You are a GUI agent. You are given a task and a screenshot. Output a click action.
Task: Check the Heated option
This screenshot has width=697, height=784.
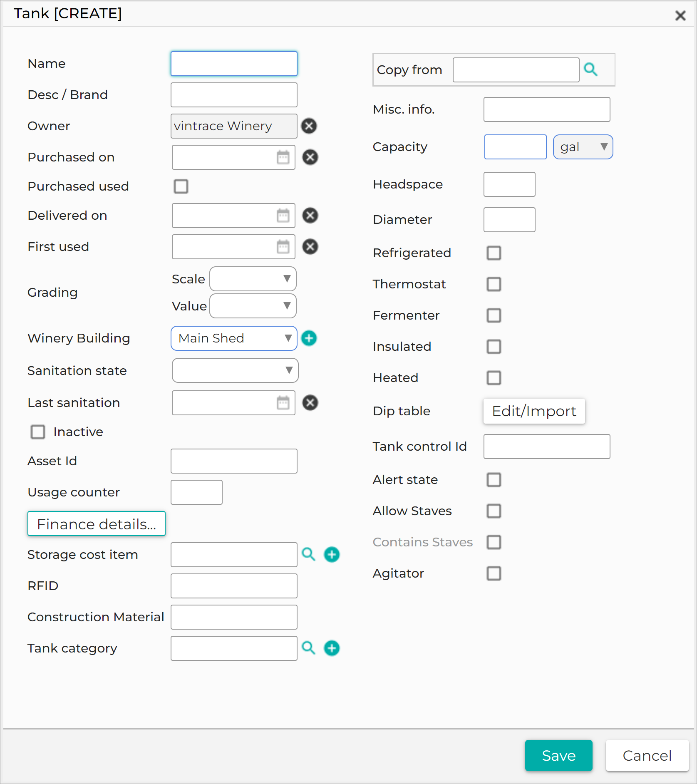[494, 378]
